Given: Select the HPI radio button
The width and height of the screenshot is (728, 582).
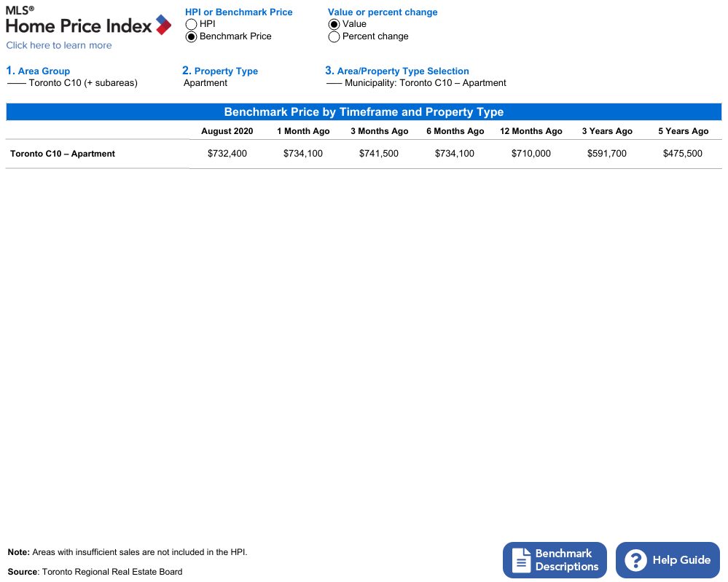Looking at the screenshot, I should coord(192,24).
